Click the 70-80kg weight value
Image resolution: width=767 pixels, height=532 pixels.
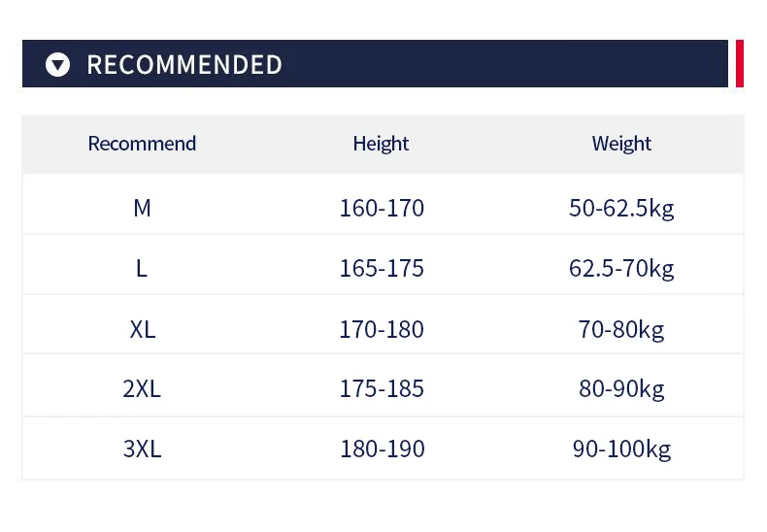click(621, 329)
